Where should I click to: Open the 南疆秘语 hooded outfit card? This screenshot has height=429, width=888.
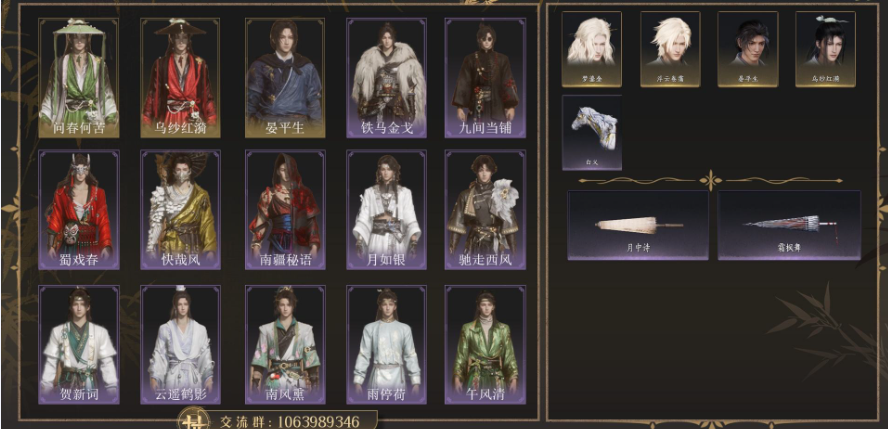point(285,209)
